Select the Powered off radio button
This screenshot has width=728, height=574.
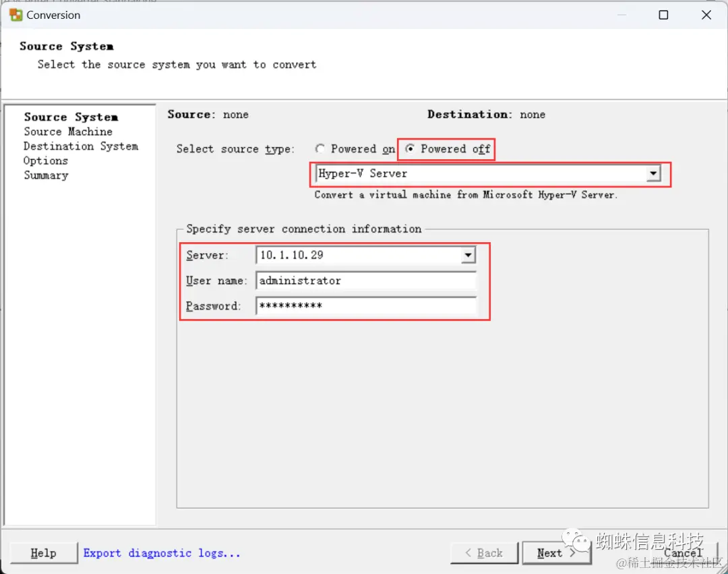click(410, 148)
